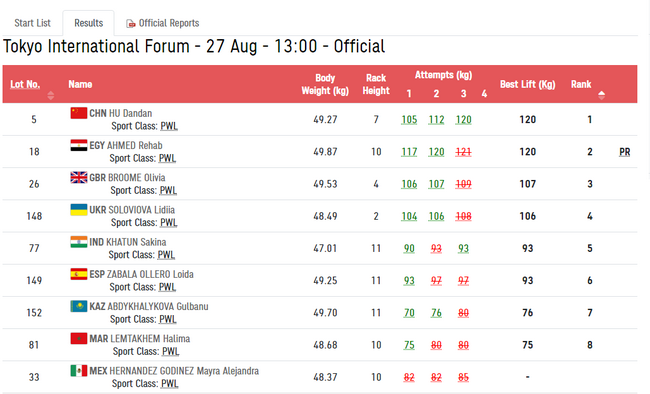This screenshot has width=650, height=394.
Task: Click PWL sport class in LEMTAKHEM row
Action: 171,352
